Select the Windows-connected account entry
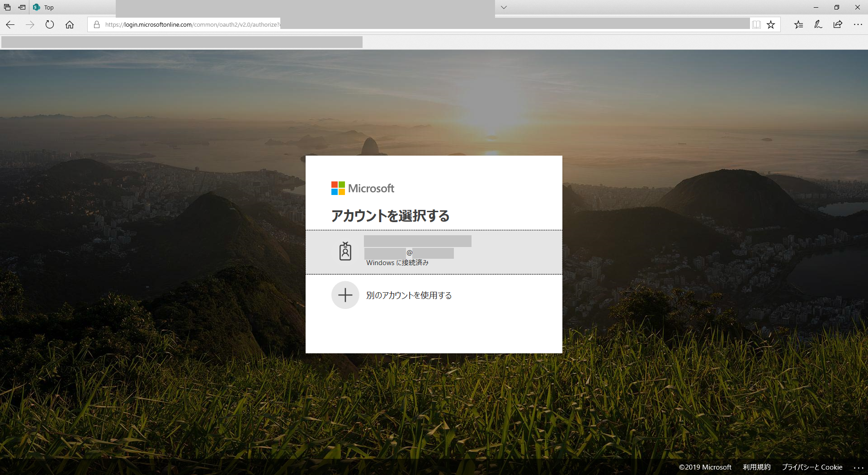This screenshot has height=475, width=868. click(x=434, y=252)
